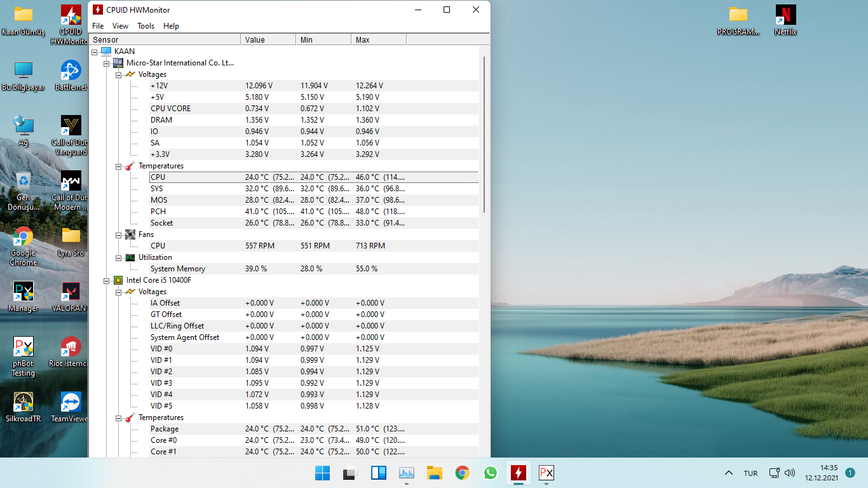Open the Netflix desktop shortcut
This screenshot has height=488, width=868.
785,20
